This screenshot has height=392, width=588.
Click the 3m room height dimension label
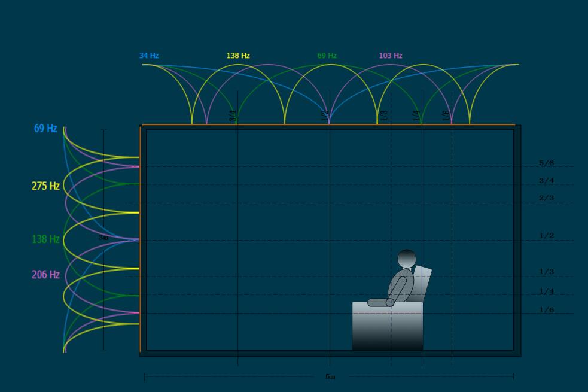[x=103, y=238]
